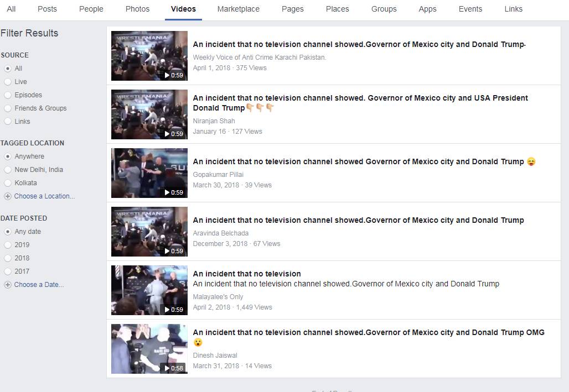Viewport: 569px width, 392px height.
Task: Select the Live source radio button
Action: point(8,82)
